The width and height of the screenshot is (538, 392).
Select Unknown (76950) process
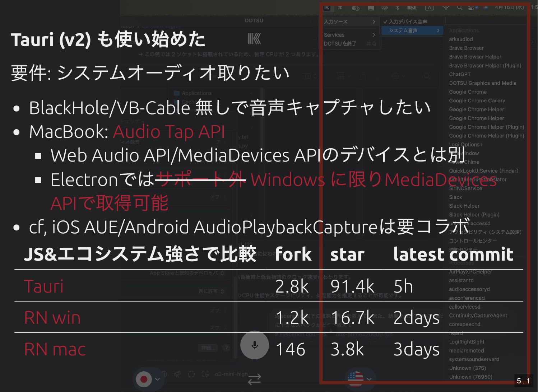pos(470,377)
